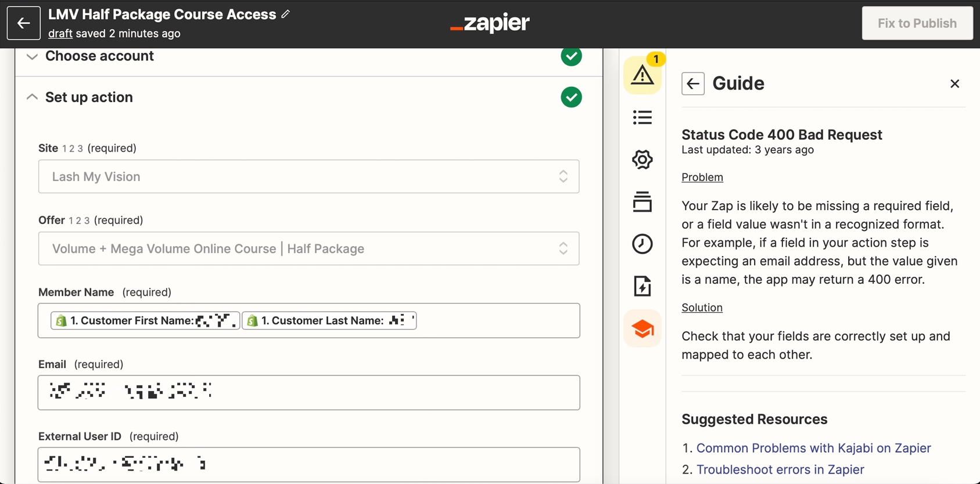Open Common Problems with Kajabi on Zapier

pos(813,448)
